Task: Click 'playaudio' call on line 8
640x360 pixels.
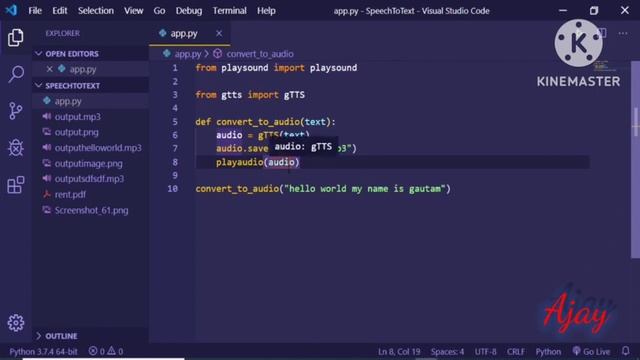Action: [x=240, y=162]
